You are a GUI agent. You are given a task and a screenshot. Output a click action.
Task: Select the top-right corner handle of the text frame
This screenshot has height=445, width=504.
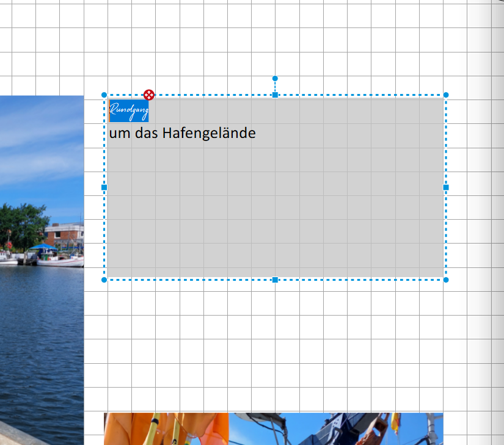click(x=446, y=95)
